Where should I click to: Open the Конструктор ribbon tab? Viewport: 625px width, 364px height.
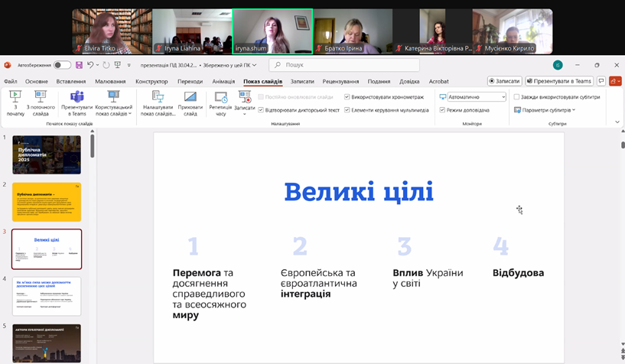point(151,81)
